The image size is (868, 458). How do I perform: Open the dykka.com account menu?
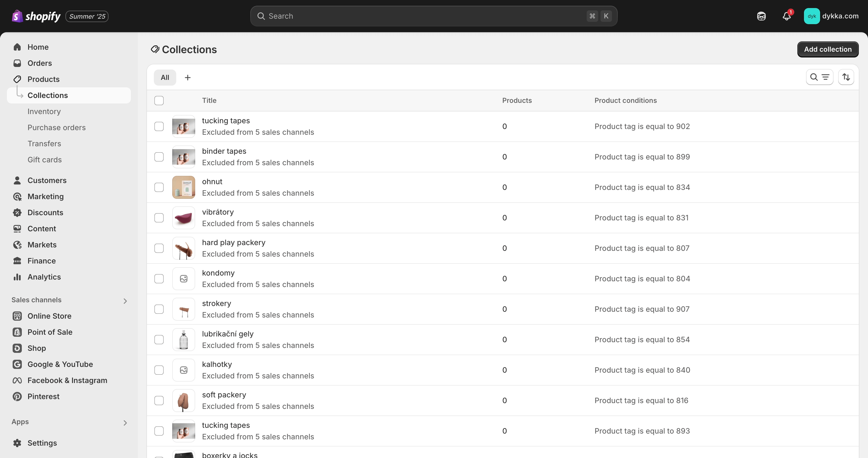[x=831, y=16]
